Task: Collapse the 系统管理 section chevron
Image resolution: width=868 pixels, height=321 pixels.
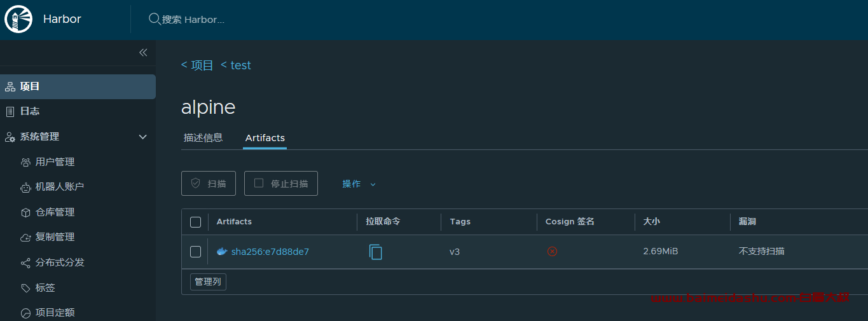Action: 143,137
